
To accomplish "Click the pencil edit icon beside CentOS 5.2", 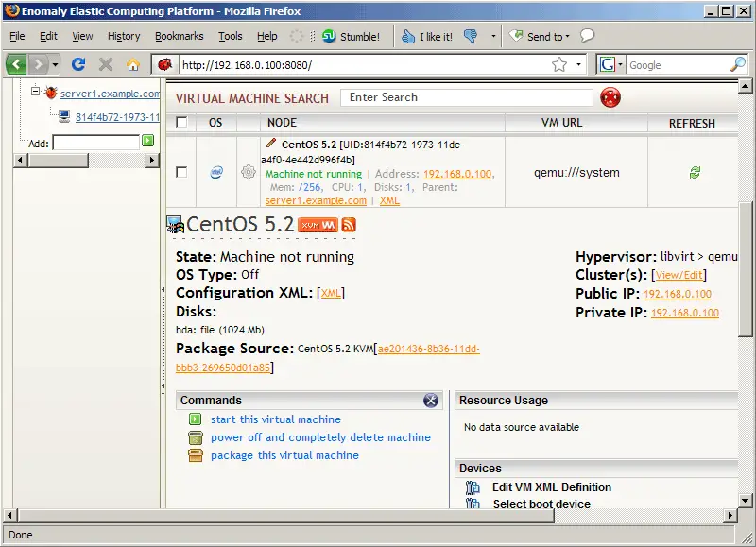I will pyautogui.click(x=271, y=143).
